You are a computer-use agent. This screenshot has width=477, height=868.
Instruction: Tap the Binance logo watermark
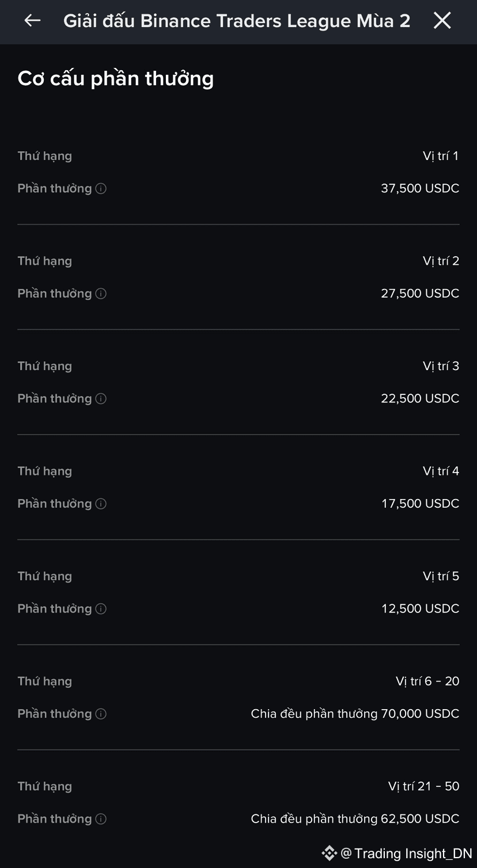pyautogui.click(x=329, y=853)
